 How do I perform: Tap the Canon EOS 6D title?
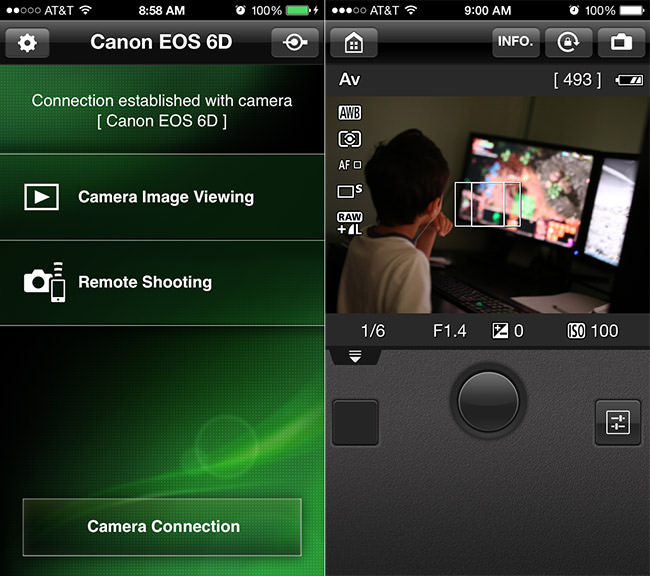point(161,42)
